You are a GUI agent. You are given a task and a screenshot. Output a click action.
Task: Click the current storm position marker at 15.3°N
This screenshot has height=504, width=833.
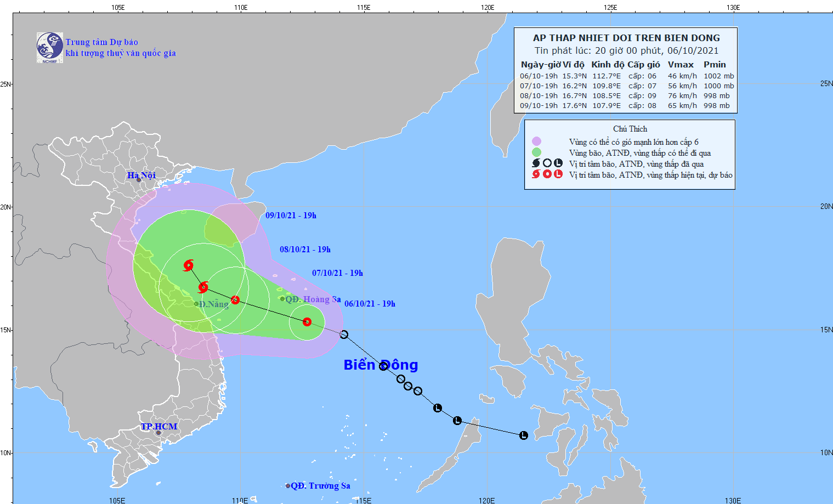307,322
